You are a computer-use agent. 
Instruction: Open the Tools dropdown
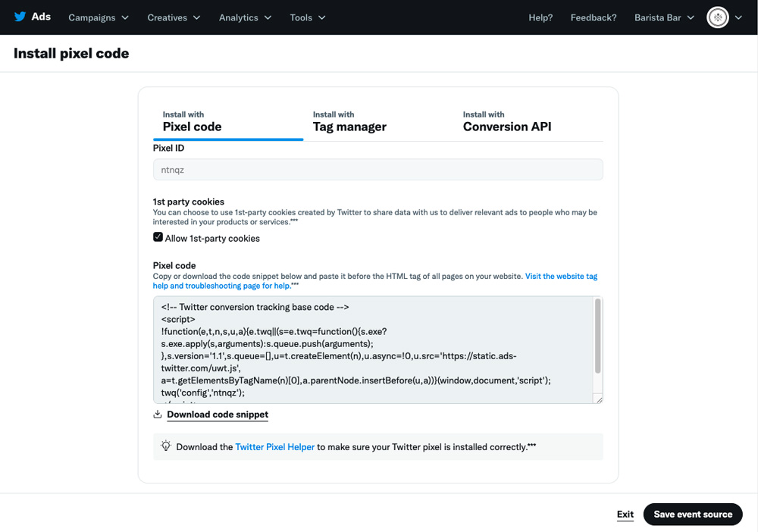(308, 17)
